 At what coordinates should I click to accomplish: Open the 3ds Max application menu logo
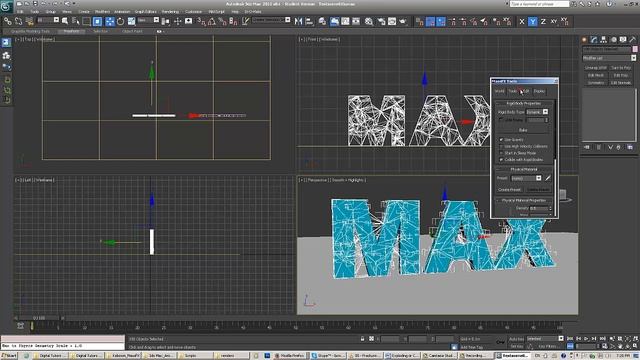click(x=6, y=6)
